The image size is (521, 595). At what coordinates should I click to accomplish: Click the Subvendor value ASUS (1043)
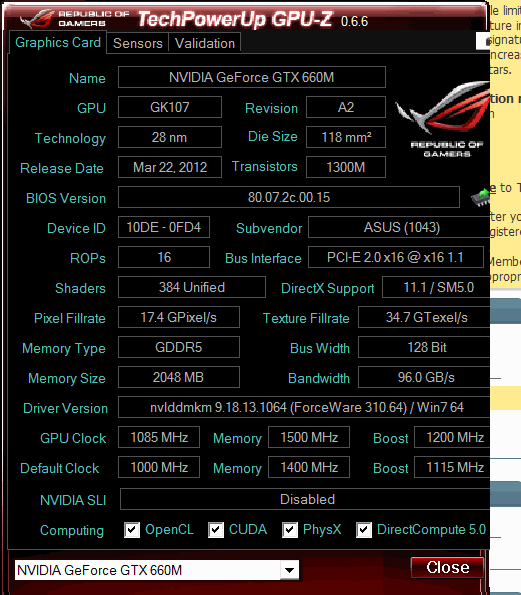(399, 227)
